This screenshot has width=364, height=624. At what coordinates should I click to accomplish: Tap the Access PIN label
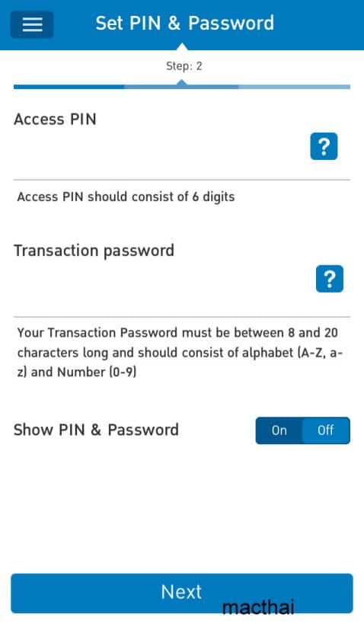pyautogui.click(x=56, y=119)
